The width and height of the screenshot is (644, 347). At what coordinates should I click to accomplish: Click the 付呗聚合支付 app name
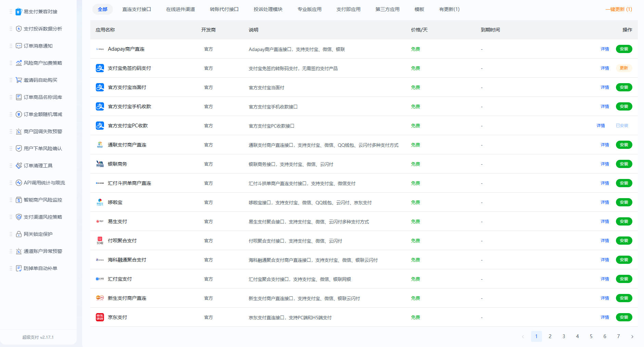122,241
